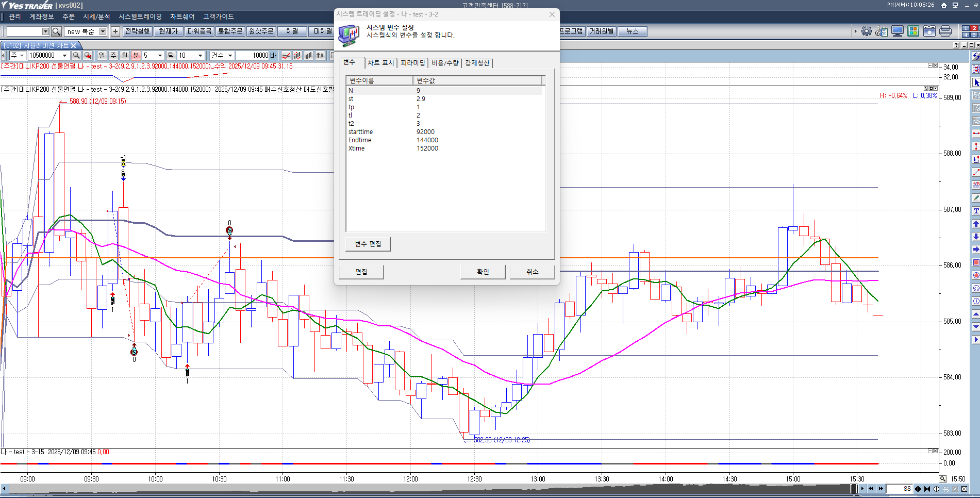Image resolution: width=980 pixels, height=498 pixels.
Task: Select the starttime variable row
Action: 360,132
